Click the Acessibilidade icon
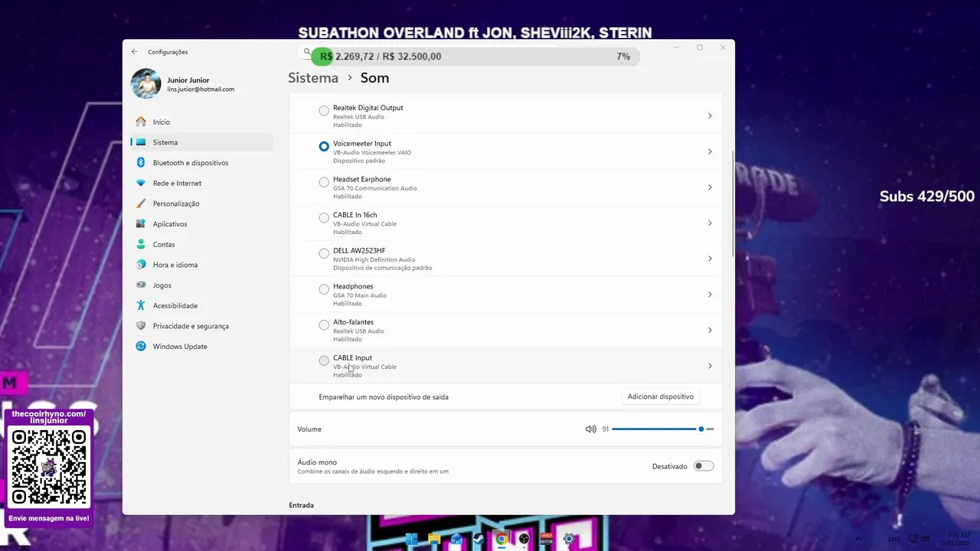980x551 pixels. pyautogui.click(x=141, y=305)
